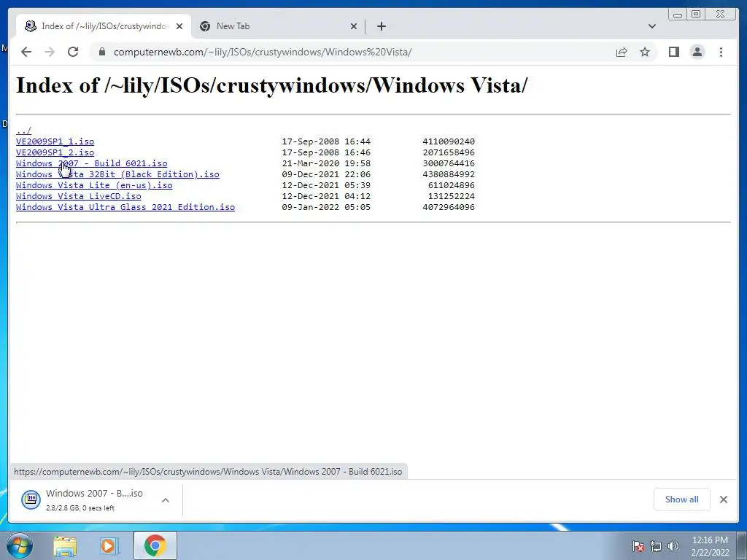The width and height of the screenshot is (747, 560).
Task: Switch to the New Tab tab
Action: [x=279, y=26]
